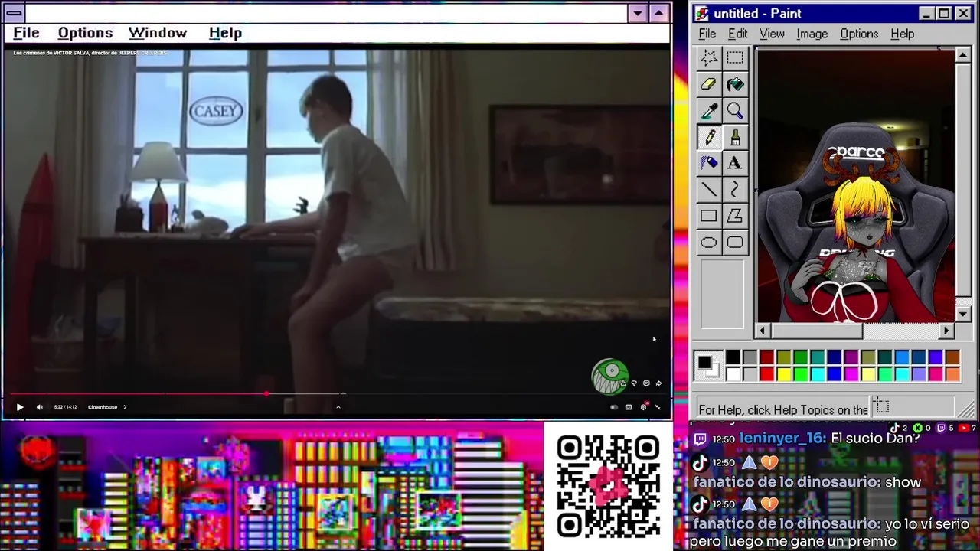Click the video share arrow icon

(658, 383)
